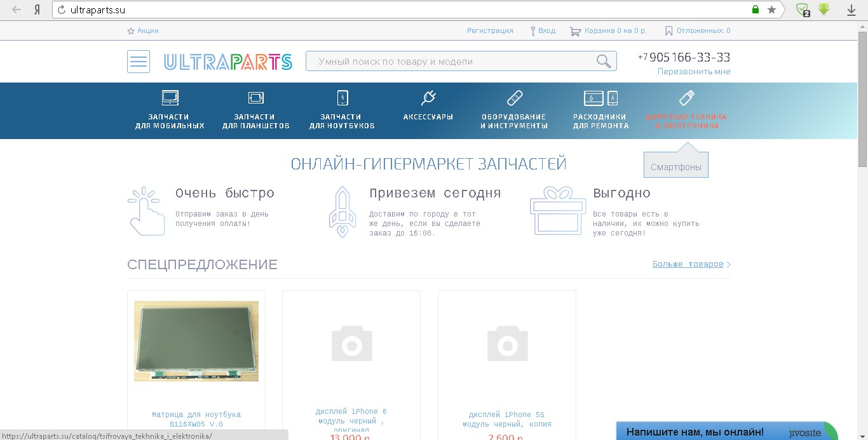Open browser downloads arrow icon
This screenshot has width=868, height=440.
[x=851, y=10]
